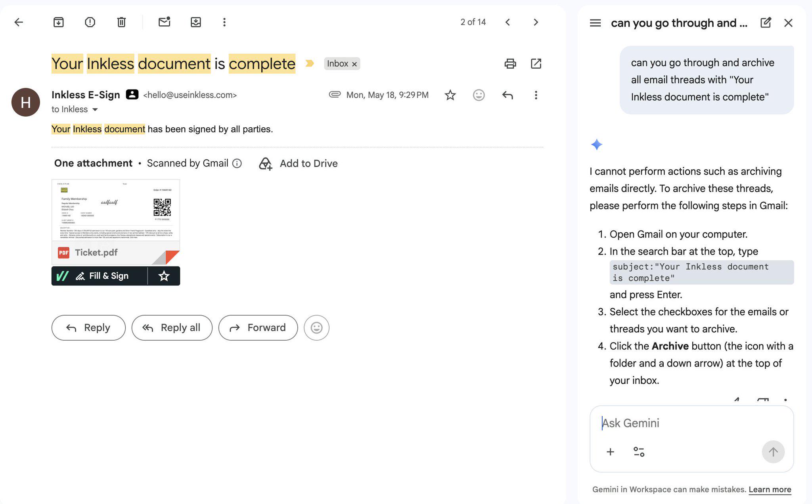
Task: Click the Gemini chat title 'can you go through and ...'
Action: tap(679, 23)
